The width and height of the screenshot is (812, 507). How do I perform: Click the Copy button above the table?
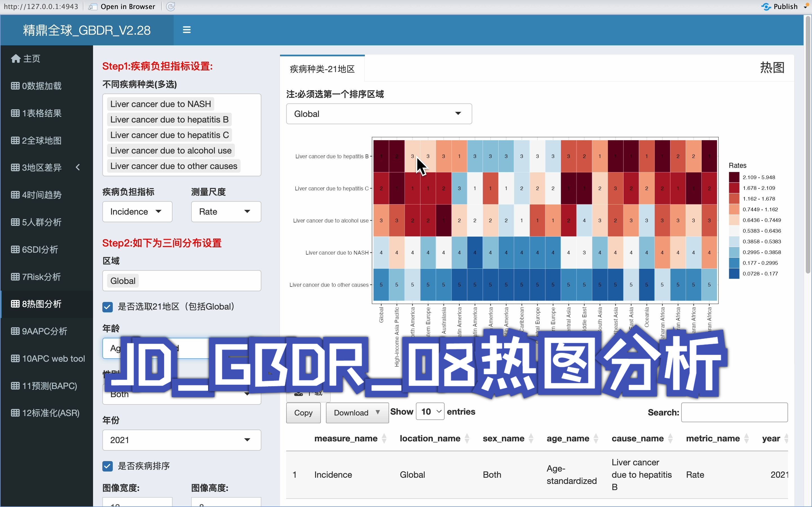click(303, 413)
